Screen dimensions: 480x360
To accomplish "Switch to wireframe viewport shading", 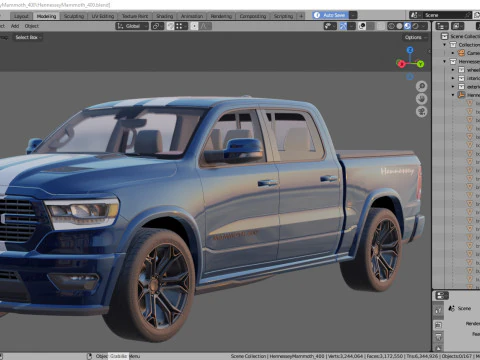I will (x=391, y=26).
